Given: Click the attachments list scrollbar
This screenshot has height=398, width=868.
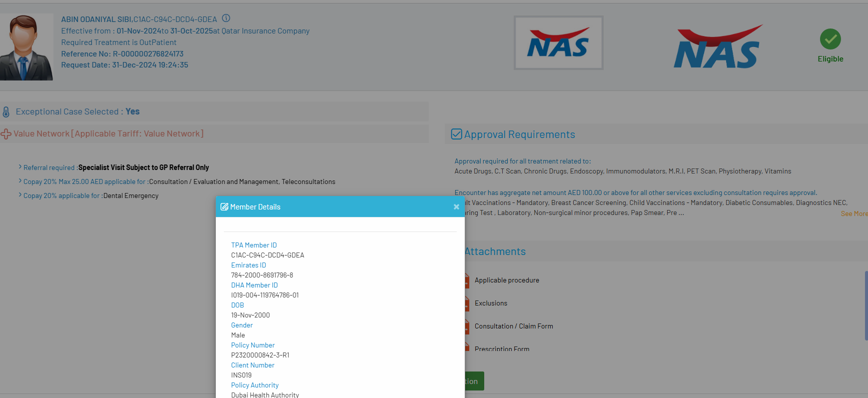Looking at the screenshot, I should pyautogui.click(x=866, y=305).
